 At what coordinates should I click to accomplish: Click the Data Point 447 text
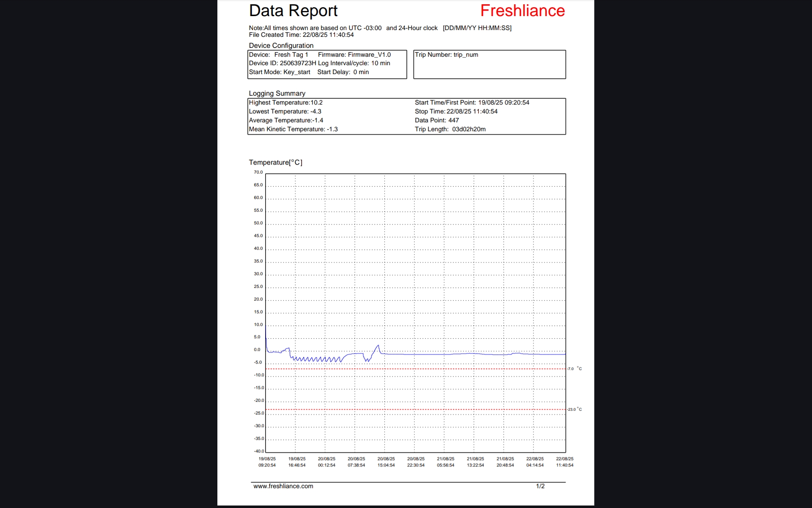point(436,120)
